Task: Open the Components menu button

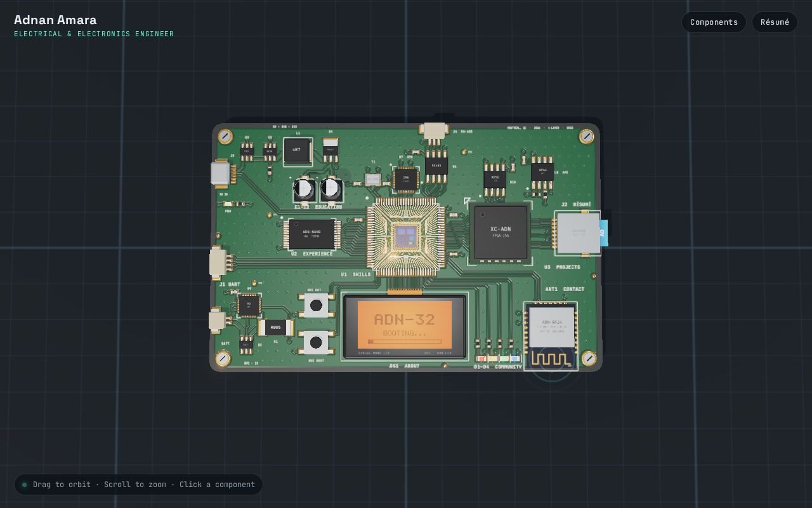Action: point(714,22)
